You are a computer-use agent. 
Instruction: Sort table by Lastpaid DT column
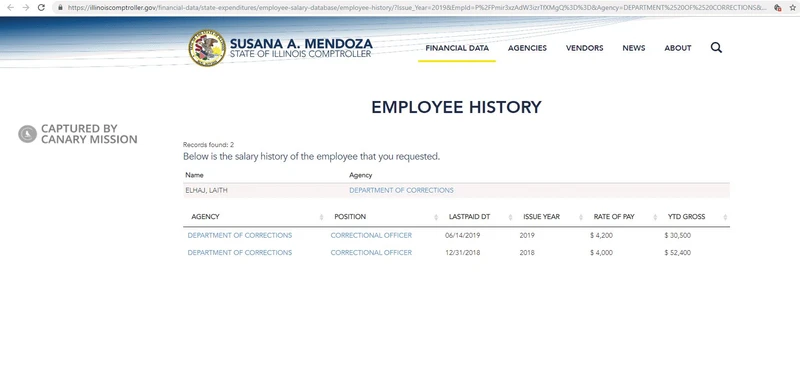tap(469, 216)
